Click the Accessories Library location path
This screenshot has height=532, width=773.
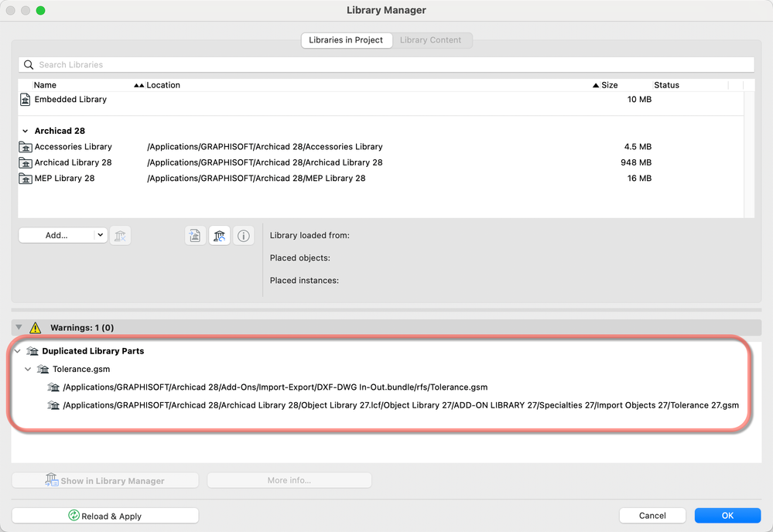click(265, 147)
